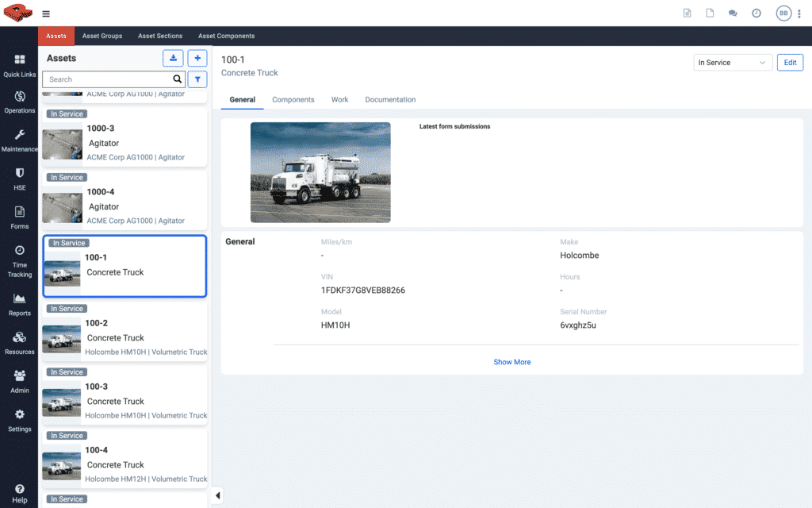Switch to the Assets tab

coord(56,36)
